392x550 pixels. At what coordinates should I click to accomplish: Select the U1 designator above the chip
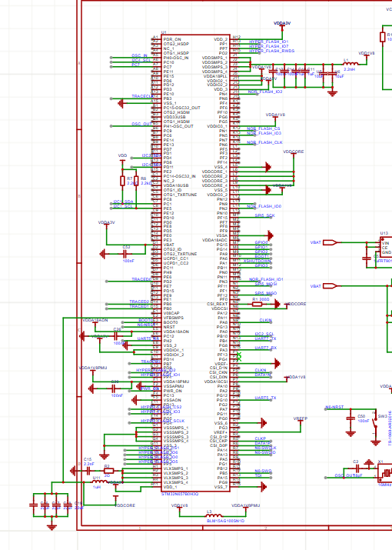tap(164, 32)
